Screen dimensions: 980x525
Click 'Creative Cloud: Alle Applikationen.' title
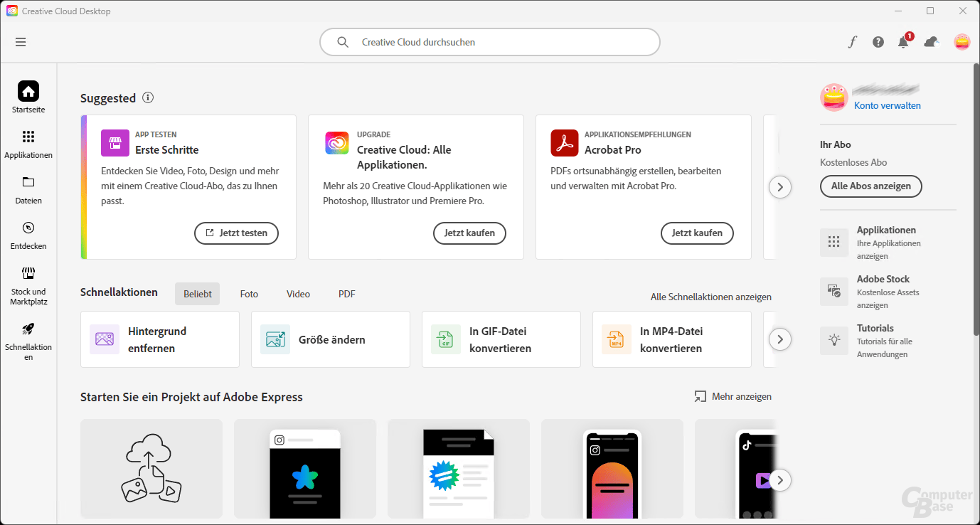pos(404,157)
